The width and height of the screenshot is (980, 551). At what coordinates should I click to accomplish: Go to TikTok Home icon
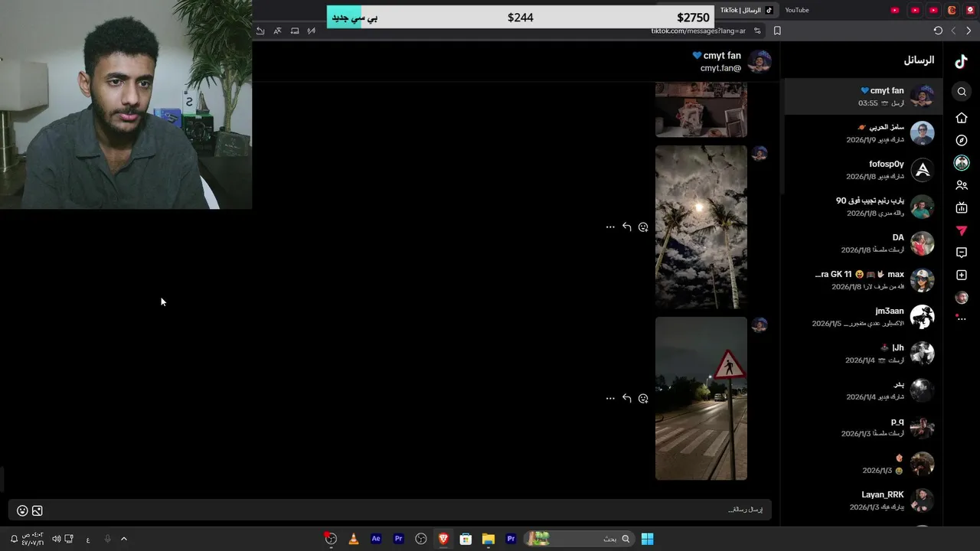[x=962, y=118]
